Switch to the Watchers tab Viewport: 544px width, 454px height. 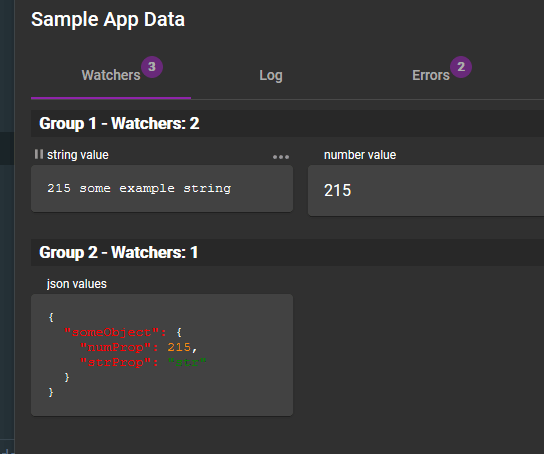tap(111, 75)
